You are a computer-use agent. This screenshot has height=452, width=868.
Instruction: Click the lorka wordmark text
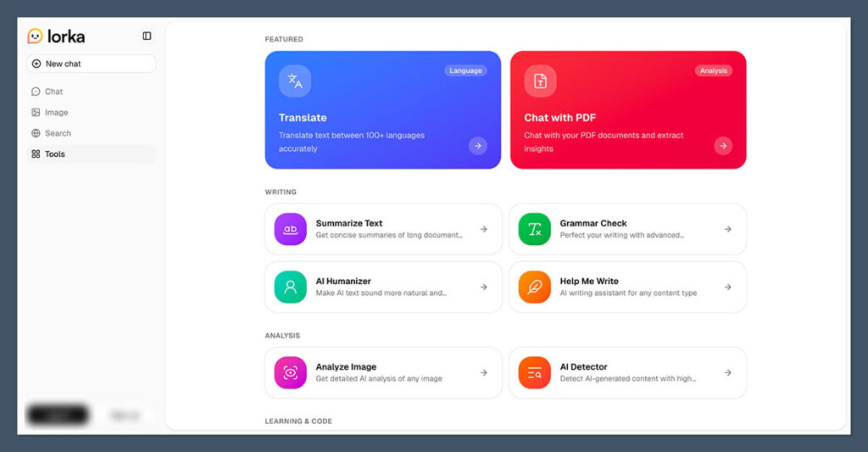[x=66, y=36]
